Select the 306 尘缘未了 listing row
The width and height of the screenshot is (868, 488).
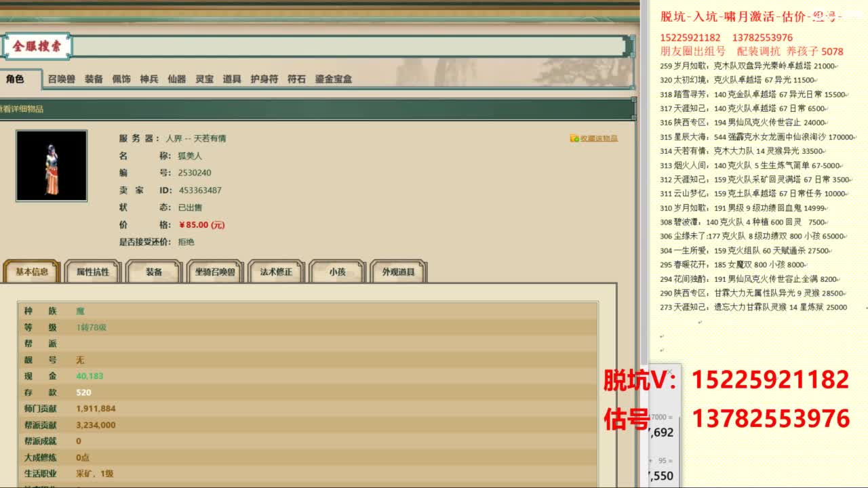click(753, 237)
